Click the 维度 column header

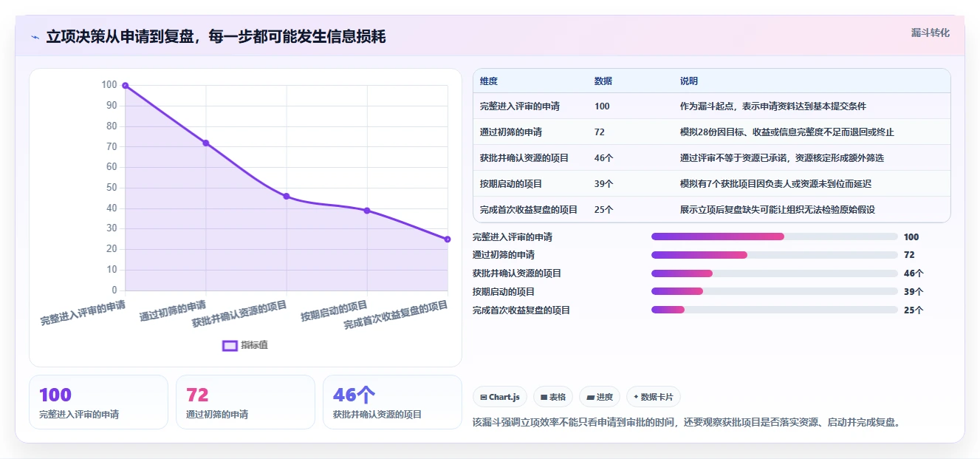(489, 81)
